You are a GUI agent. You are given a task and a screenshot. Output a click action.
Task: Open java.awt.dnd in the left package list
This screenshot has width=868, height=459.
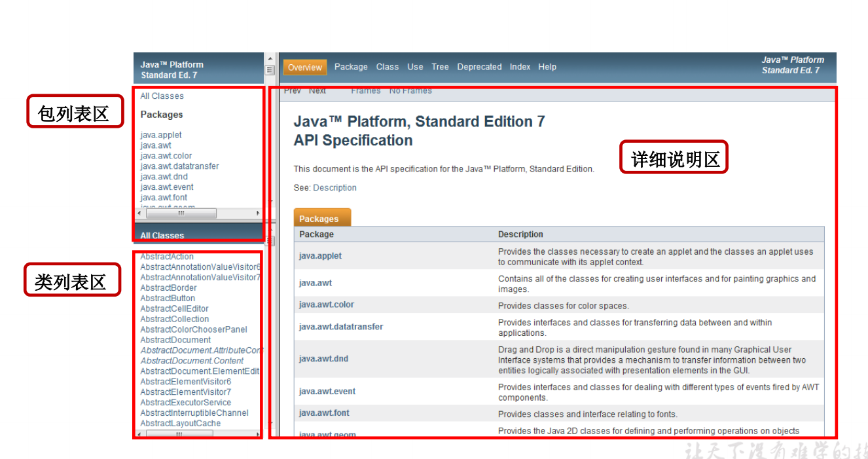[x=164, y=177]
